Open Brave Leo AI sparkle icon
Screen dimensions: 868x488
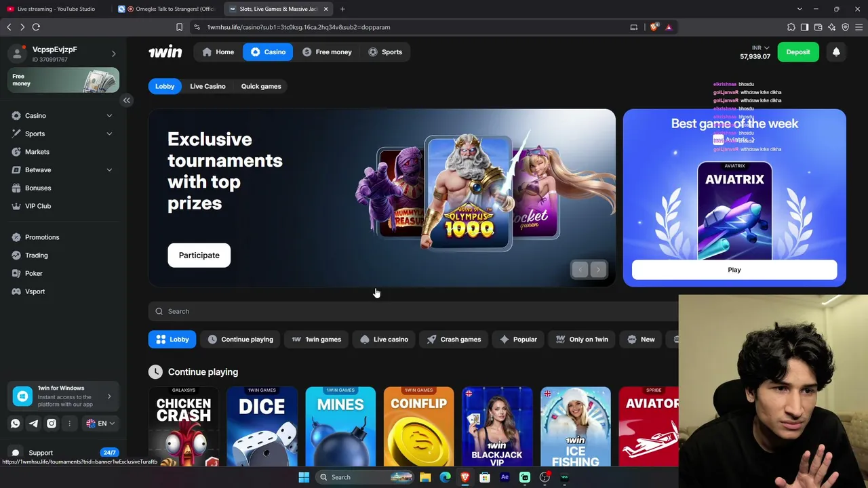pyautogui.click(x=831, y=27)
